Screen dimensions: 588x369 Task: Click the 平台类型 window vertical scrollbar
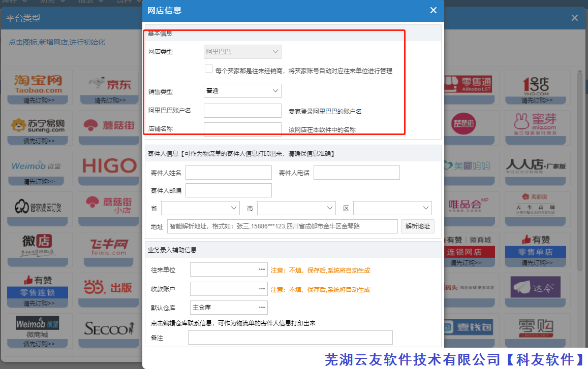click(580, 171)
